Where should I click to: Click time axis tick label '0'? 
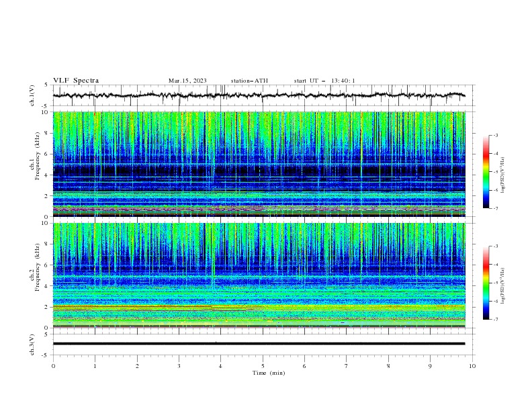coord(53,366)
